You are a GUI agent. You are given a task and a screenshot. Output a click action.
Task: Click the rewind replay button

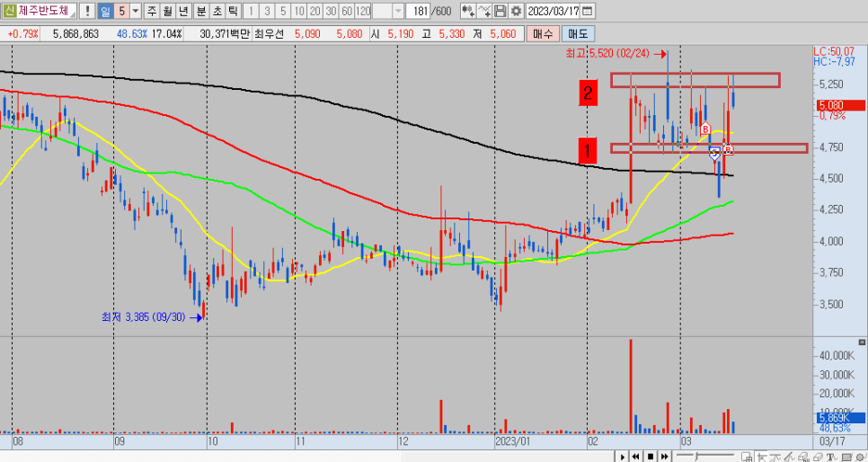[x=636, y=457]
